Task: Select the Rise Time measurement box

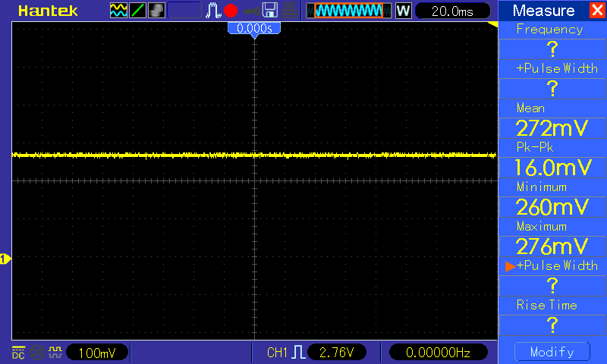Action: click(552, 325)
